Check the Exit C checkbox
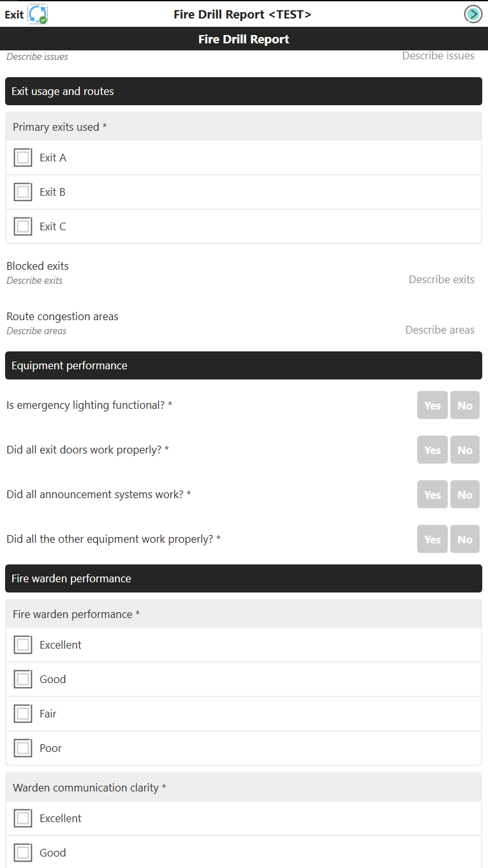488x868 pixels. tap(23, 226)
